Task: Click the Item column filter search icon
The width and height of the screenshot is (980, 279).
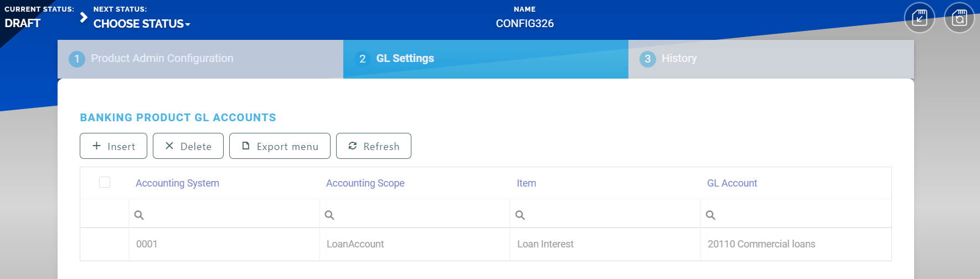Action: click(520, 215)
